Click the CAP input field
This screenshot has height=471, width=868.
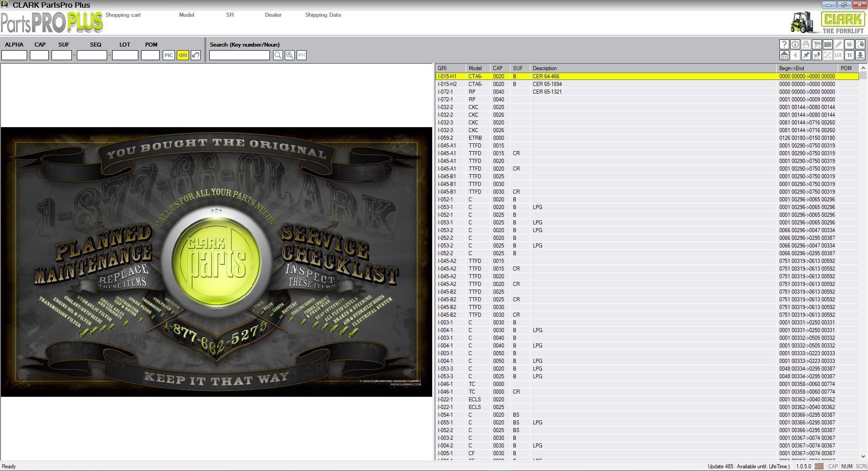click(x=39, y=55)
